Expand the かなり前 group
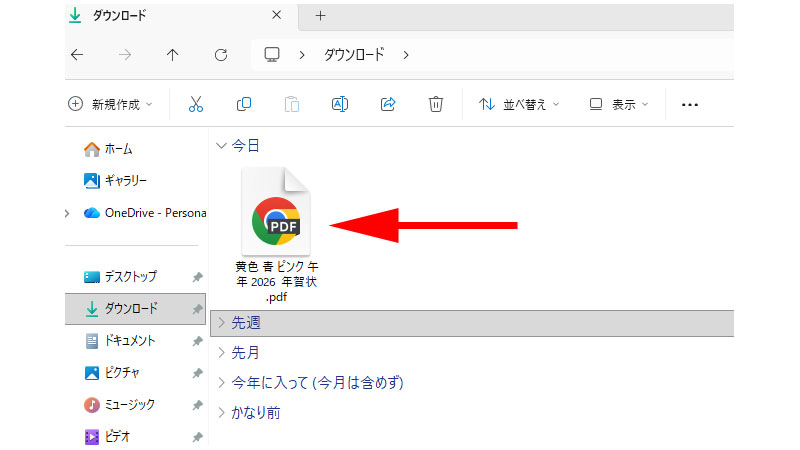 click(221, 413)
